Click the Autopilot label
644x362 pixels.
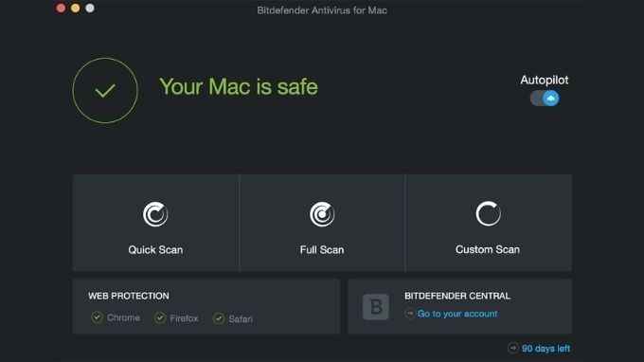pos(545,81)
